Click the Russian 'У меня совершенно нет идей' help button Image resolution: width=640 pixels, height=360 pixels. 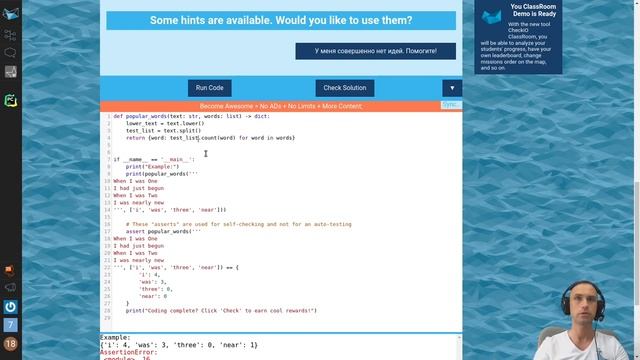point(376,51)
